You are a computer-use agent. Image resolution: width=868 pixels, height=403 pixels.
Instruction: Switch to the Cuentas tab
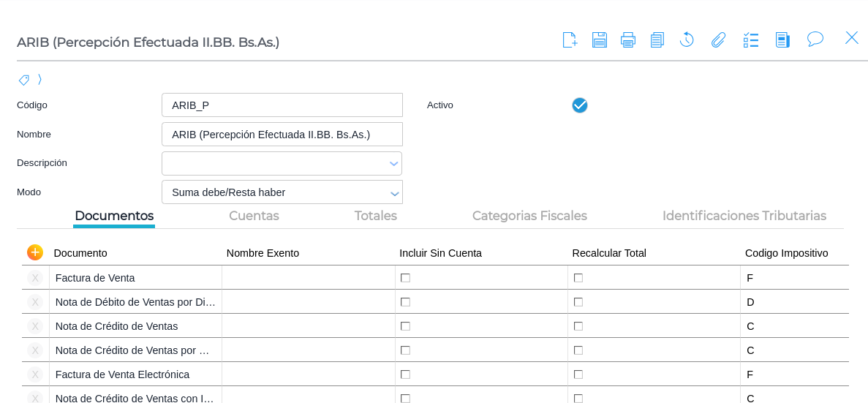(x=254, y=216)
